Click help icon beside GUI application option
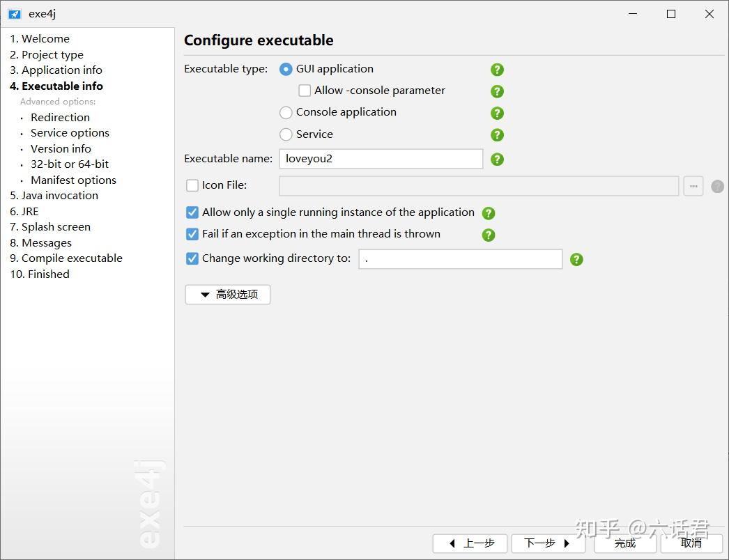729x560 pixels. point(497,70)
